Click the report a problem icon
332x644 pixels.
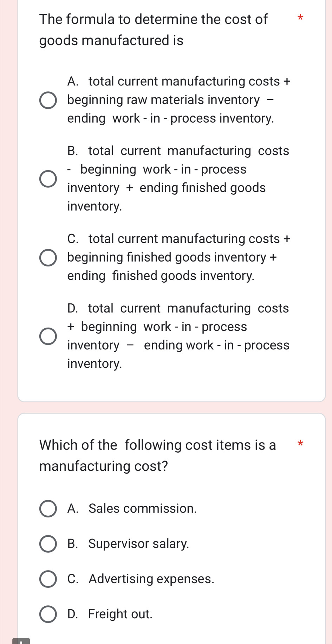[21, 641]
